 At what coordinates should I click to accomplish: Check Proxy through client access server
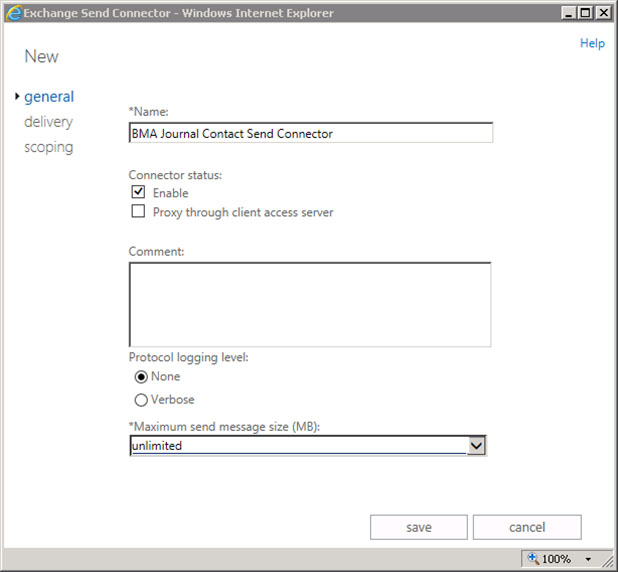[x=138, y=211]
